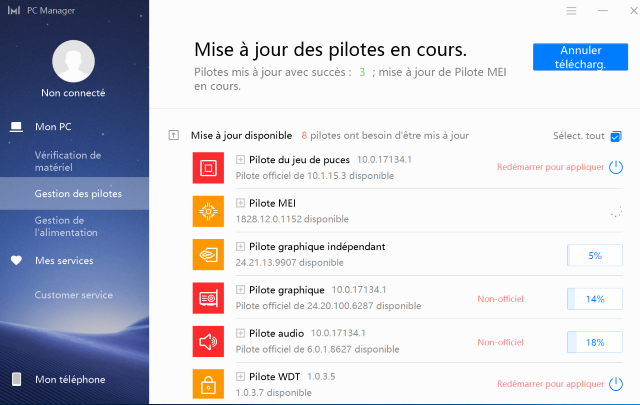Click restart power icon for Pilote du jeu de puces
This screenshot has height=405, width=640.
click(616, 167)
